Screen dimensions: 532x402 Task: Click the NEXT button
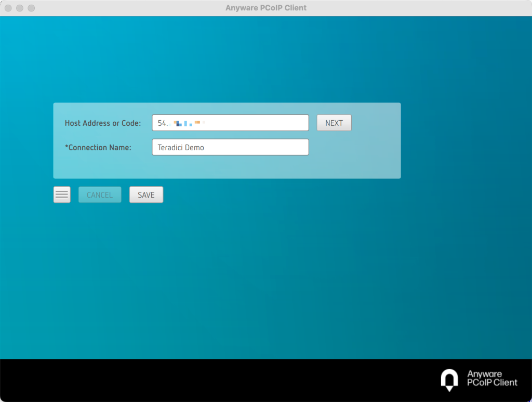tap(334, 123)
